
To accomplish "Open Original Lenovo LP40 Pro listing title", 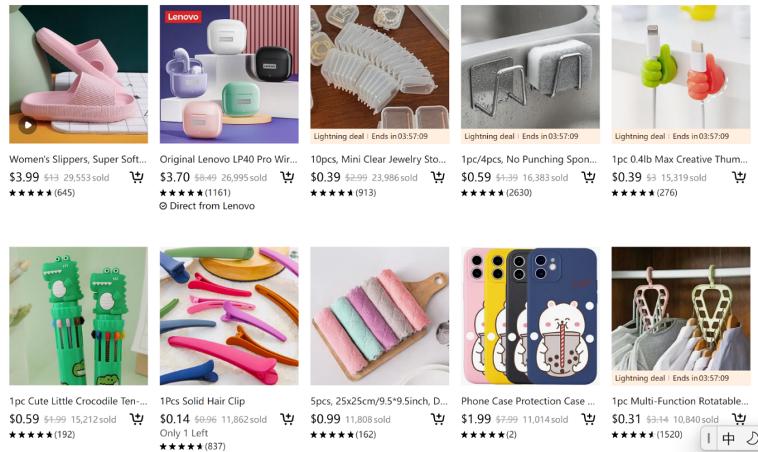I will [229, 159].
